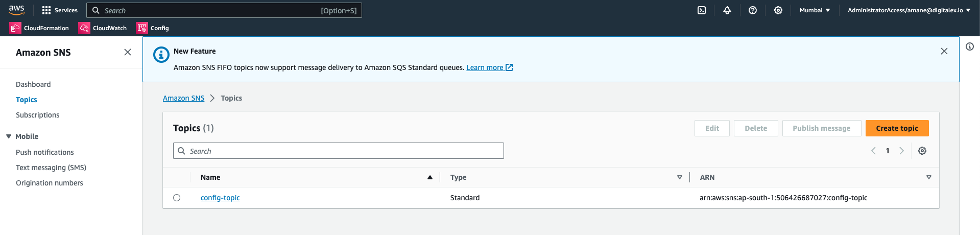Image resolution: width=980 pixels, height=235 pixels.
Task: Open the support help icon
Action: pos(753,10)
